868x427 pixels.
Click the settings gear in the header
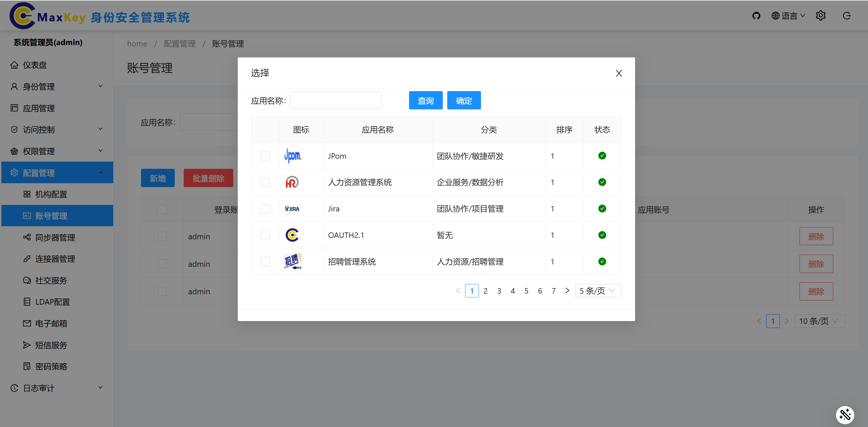[x=821, y=15]
